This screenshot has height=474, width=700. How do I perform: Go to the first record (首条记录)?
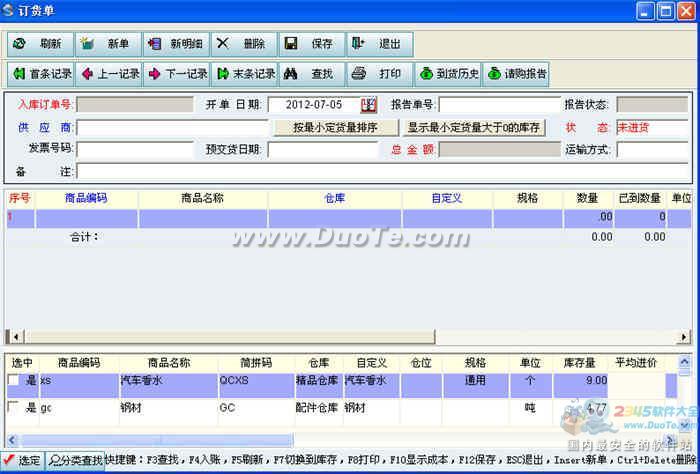pos(41,73)
